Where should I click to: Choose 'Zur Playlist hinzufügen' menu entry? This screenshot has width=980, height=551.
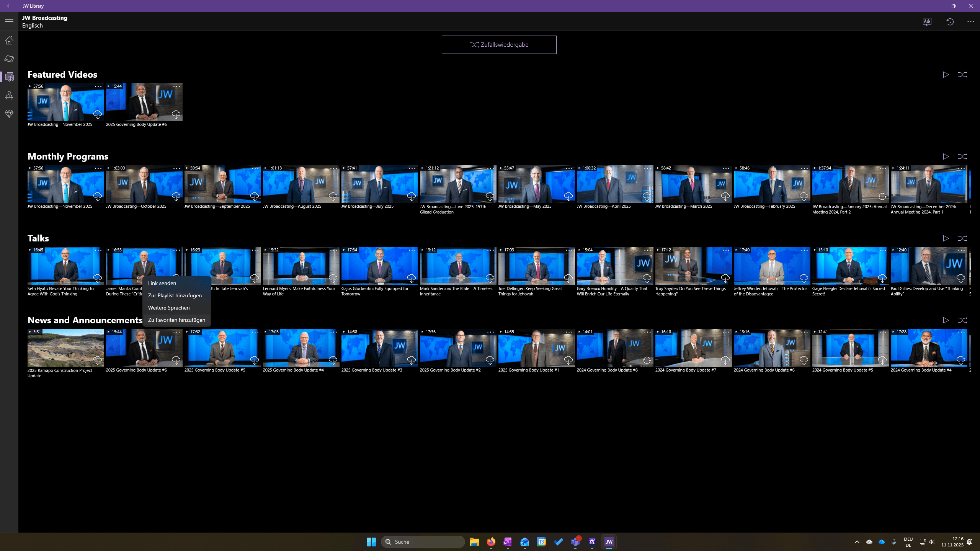[x=176, y=295]
